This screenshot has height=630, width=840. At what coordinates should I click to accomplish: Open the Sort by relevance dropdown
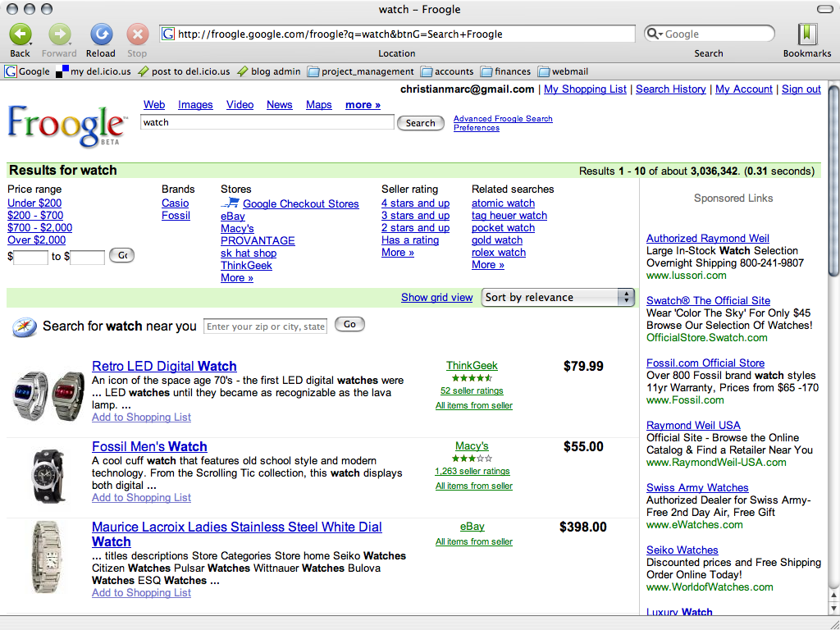[x=558, y=297]
